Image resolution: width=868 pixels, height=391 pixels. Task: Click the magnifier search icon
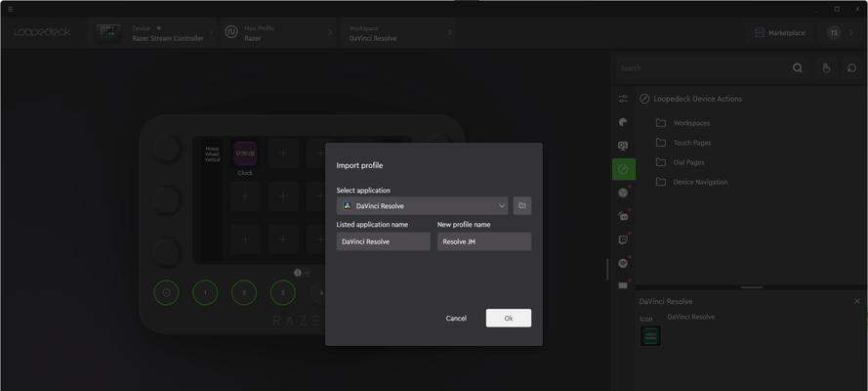coord(798,68)
